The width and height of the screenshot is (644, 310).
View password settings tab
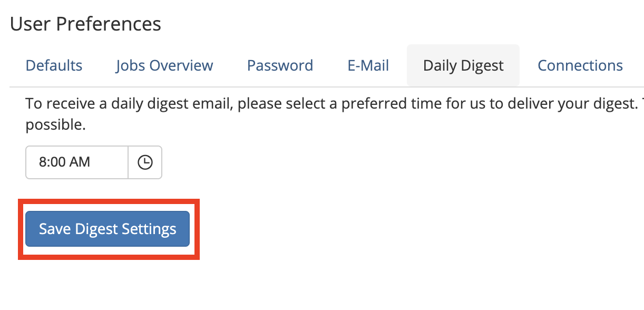pyautogui.click(x=280, y=66)
